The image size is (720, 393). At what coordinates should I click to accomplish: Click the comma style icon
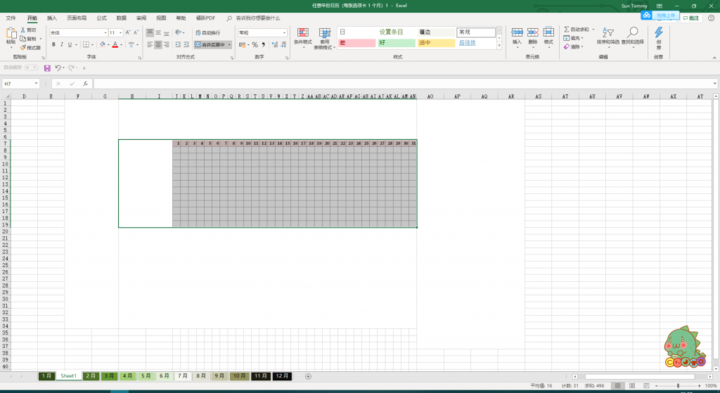263,45
